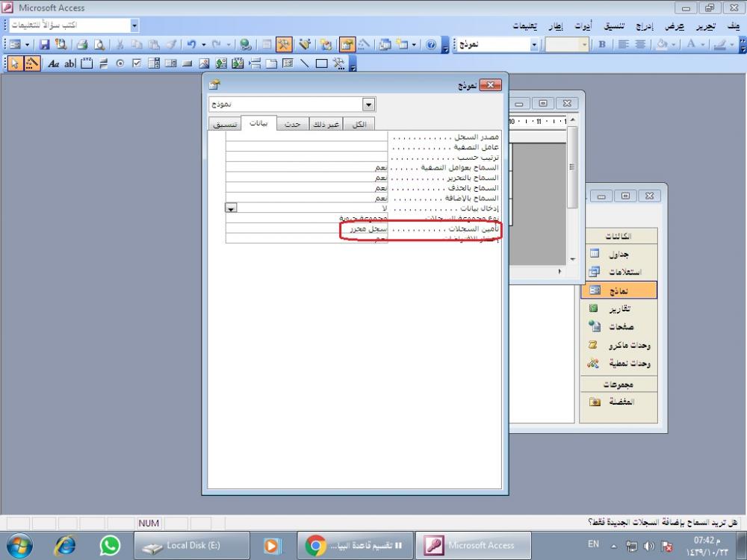Switch to the حدث (Event) tab
The width and height of the screenshot is (747, 560).
click(x=293, y=124)
